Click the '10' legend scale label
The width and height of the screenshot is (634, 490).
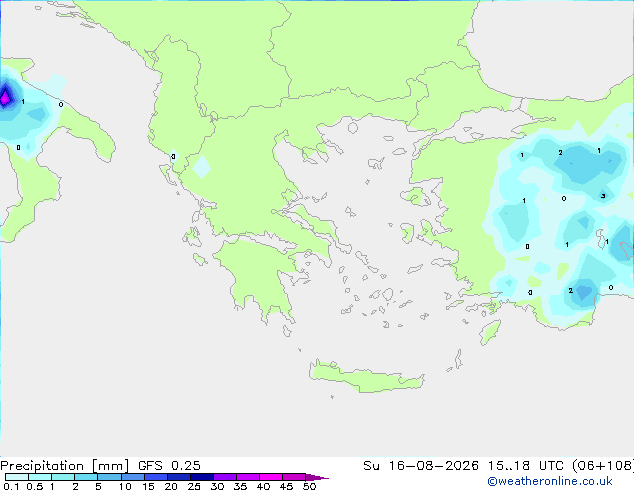coord(125,486)
